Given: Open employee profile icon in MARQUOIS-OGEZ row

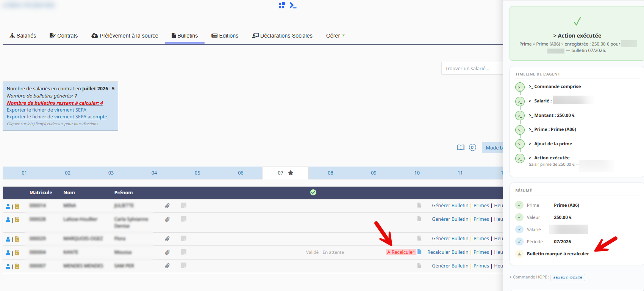Looking at the screenshot, I should coord(8,239).
